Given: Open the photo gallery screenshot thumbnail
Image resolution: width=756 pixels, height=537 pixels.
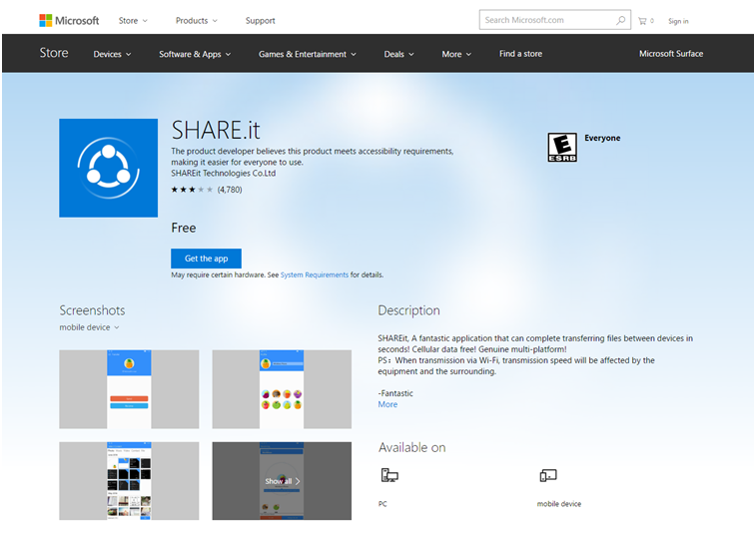Looking at the screenshot, I should click(129, 480).
